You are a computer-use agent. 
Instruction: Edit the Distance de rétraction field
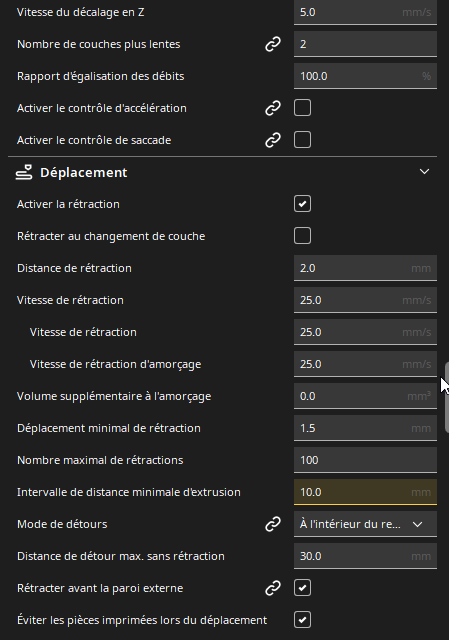click(365, 268)
